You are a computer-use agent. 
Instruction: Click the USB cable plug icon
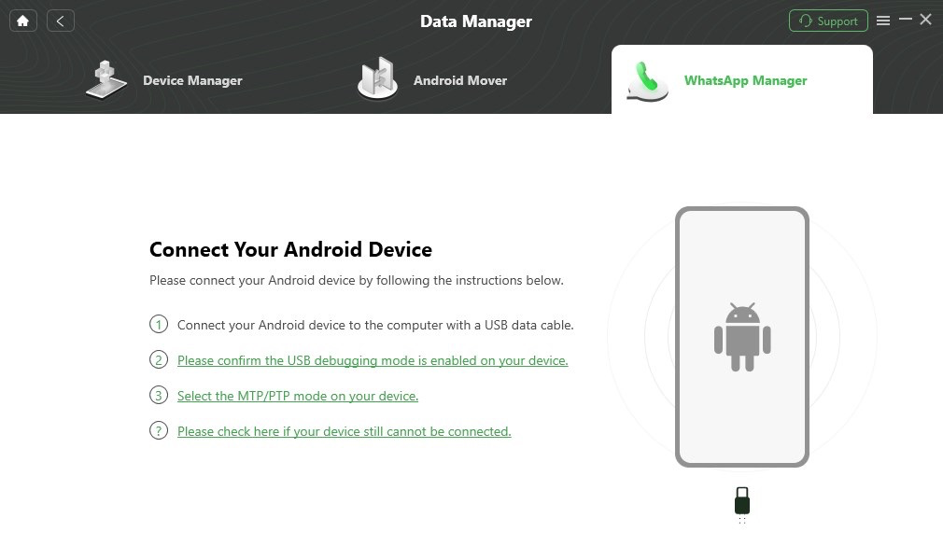point(742,501)
